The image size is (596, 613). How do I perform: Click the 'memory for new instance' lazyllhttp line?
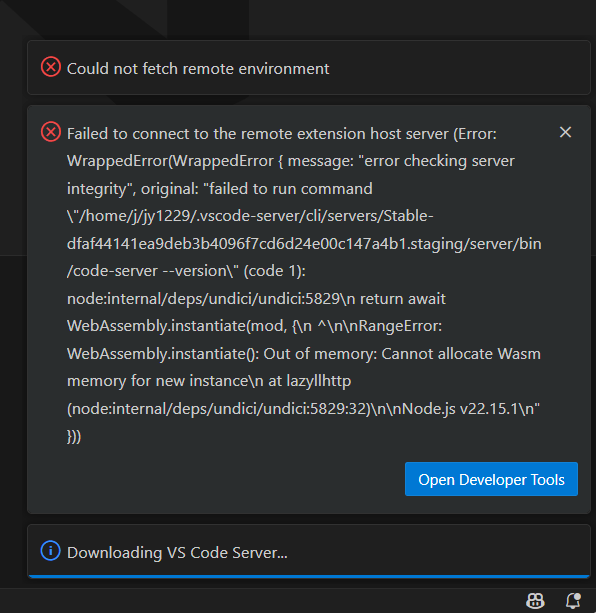pyautogui.click(x=209, y=381)
